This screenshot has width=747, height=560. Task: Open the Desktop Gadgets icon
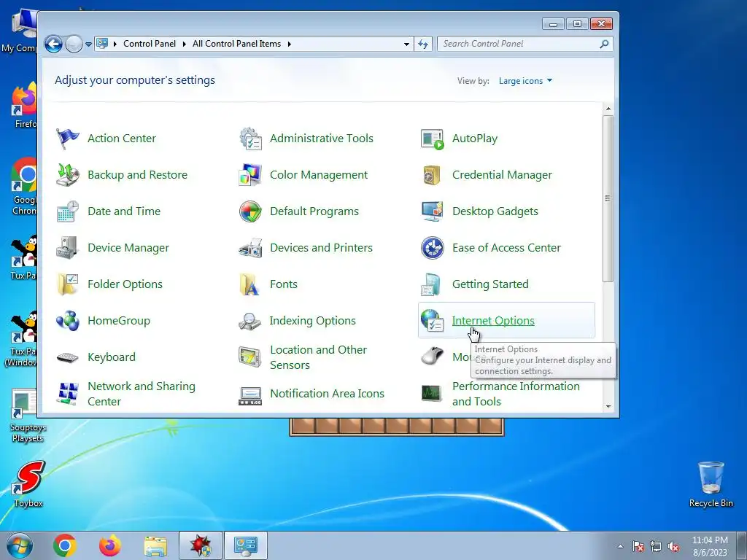click(433, 211)
